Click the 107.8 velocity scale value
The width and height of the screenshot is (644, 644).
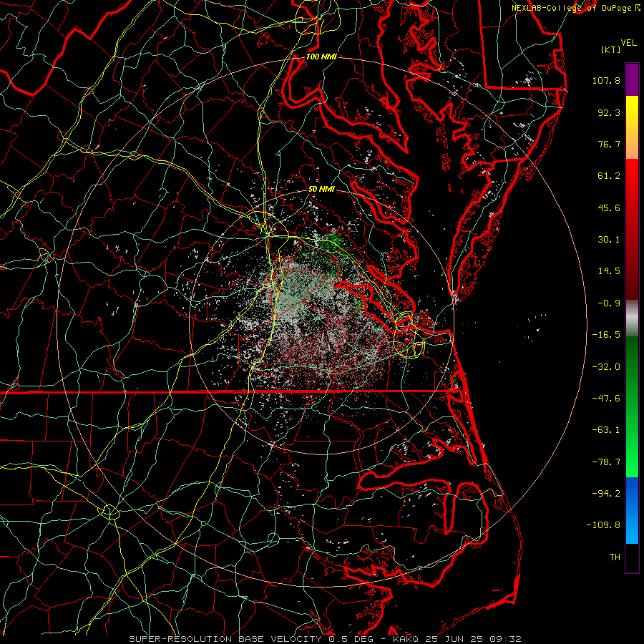pos(606,80)
